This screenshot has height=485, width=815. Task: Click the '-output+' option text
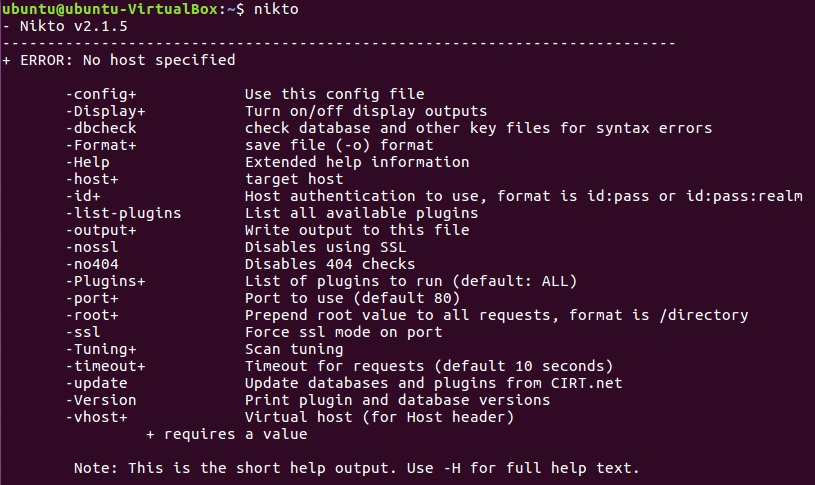tap(101, 230)
